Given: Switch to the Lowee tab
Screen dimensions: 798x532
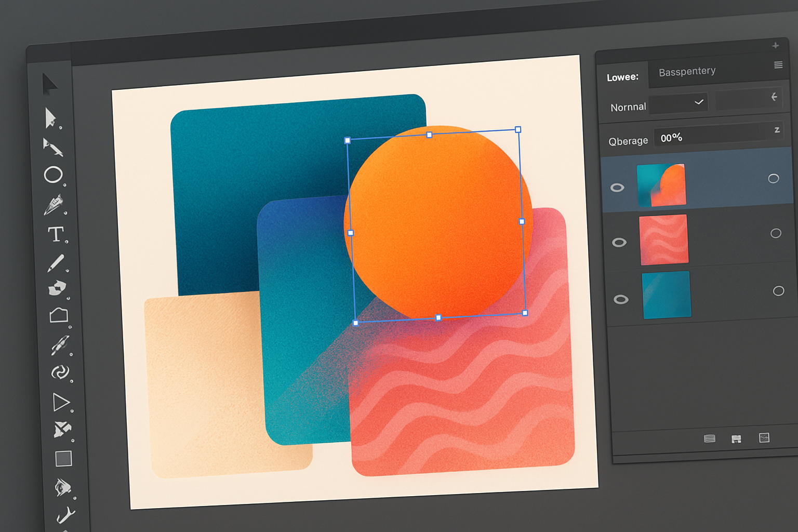Looking at the screenshot, I should click(622, 77).
